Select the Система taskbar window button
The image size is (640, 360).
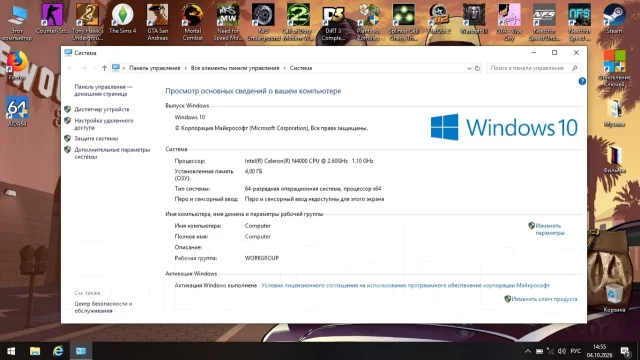pos(81,351)
